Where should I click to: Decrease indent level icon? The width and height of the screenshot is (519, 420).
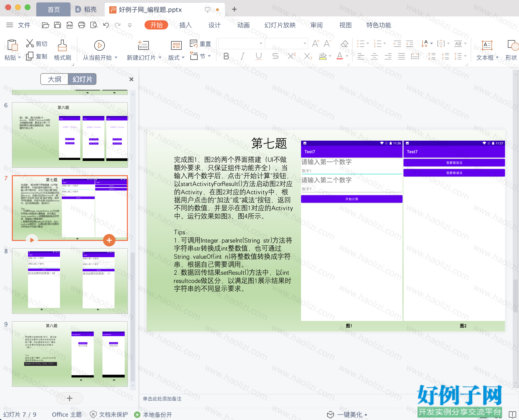point(397,43)
